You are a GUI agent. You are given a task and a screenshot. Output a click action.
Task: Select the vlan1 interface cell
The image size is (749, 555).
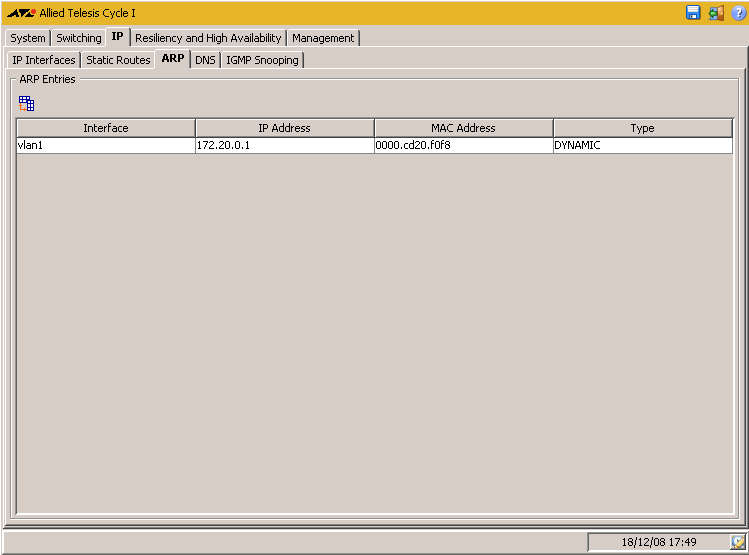(106, 145)
